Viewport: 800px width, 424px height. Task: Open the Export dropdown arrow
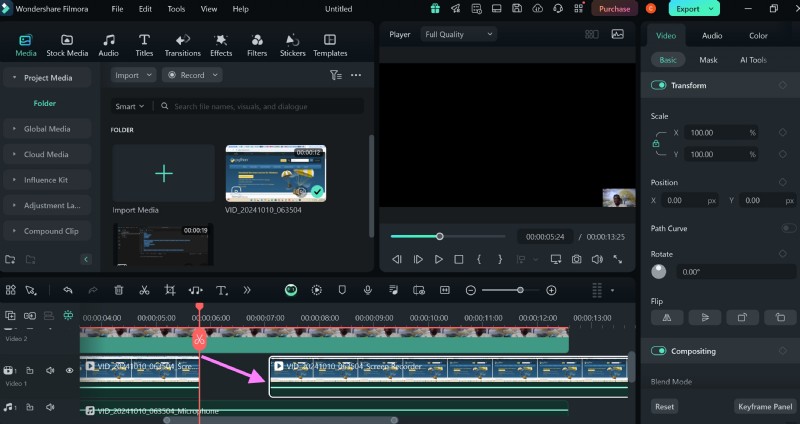click(711, 9)
